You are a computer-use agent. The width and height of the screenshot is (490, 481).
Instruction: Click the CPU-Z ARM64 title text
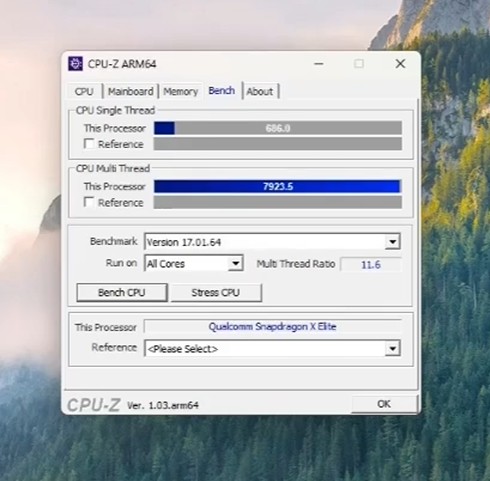coord(122,64)
